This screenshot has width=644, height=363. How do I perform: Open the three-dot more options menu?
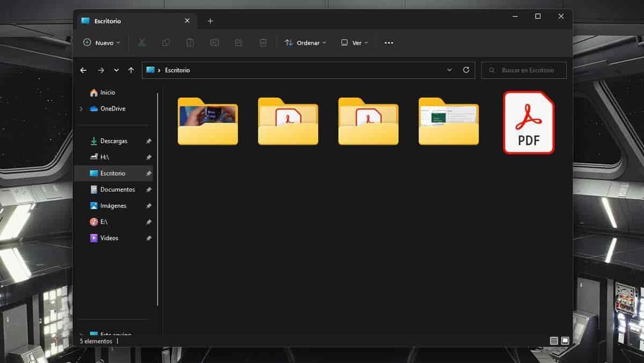point(389,43)
